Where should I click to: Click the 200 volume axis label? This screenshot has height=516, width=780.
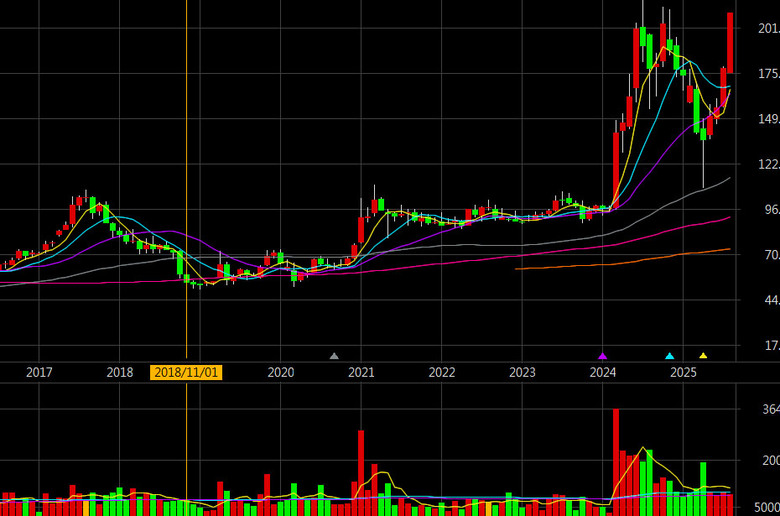771,461
